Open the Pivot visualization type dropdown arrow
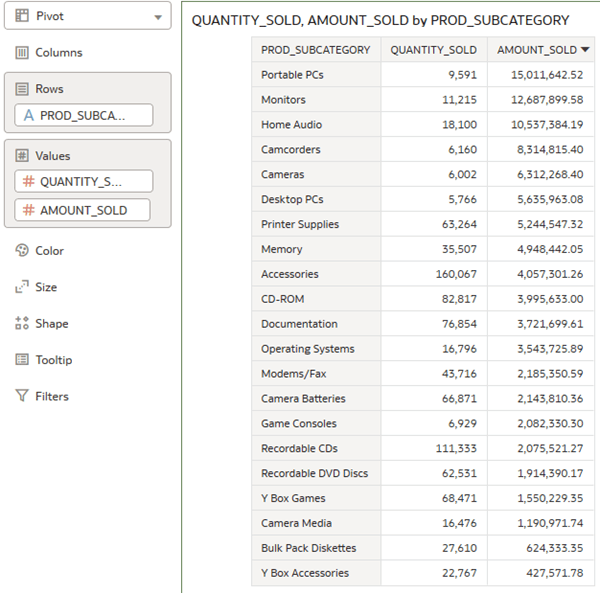 pos(158,17)
